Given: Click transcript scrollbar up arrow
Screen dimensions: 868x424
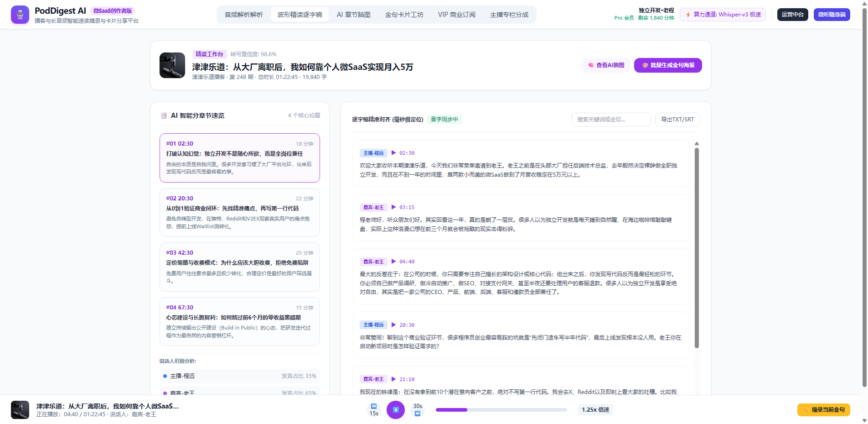Looking at the screenshot, I should click(x=697, y=144).
